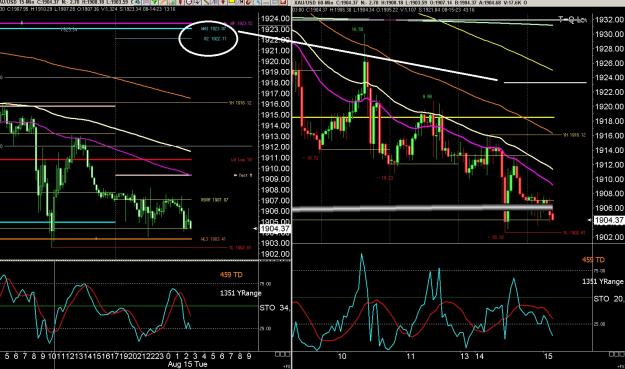
Task: Click the STO 34 reading on the left chart
Action: click(275, 308)
